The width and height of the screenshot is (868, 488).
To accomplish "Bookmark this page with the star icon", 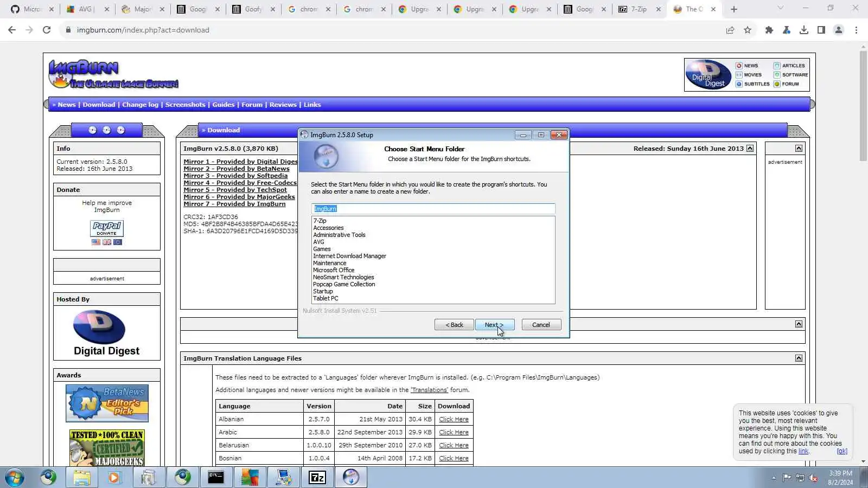I will pos(748,30).
